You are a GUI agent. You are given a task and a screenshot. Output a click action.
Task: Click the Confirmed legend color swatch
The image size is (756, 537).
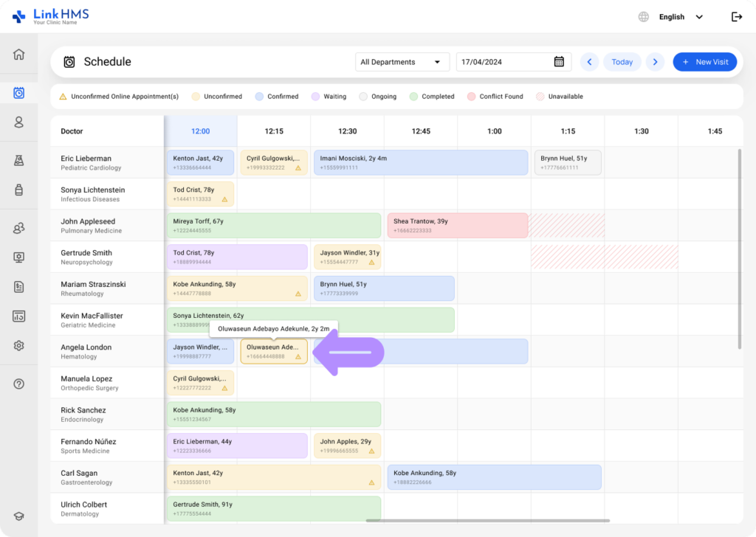click(x=259, y=97)
